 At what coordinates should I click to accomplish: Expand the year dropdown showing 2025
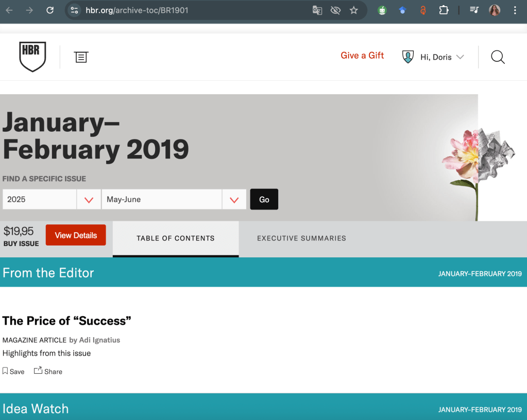coord(89,200)
